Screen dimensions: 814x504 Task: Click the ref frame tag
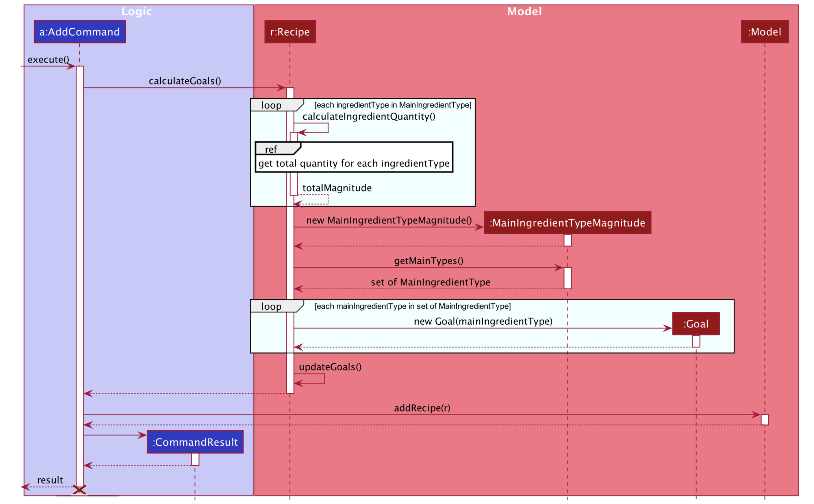pos(278,149)
